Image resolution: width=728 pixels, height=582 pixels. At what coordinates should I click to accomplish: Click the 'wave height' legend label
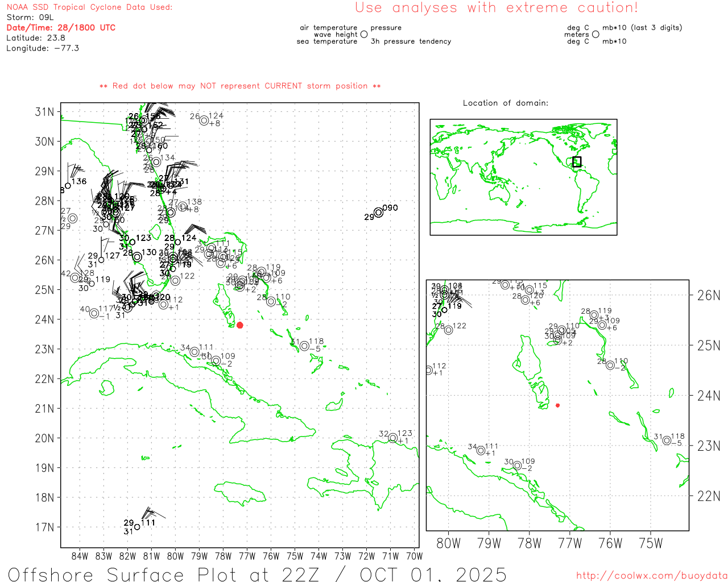336,35
